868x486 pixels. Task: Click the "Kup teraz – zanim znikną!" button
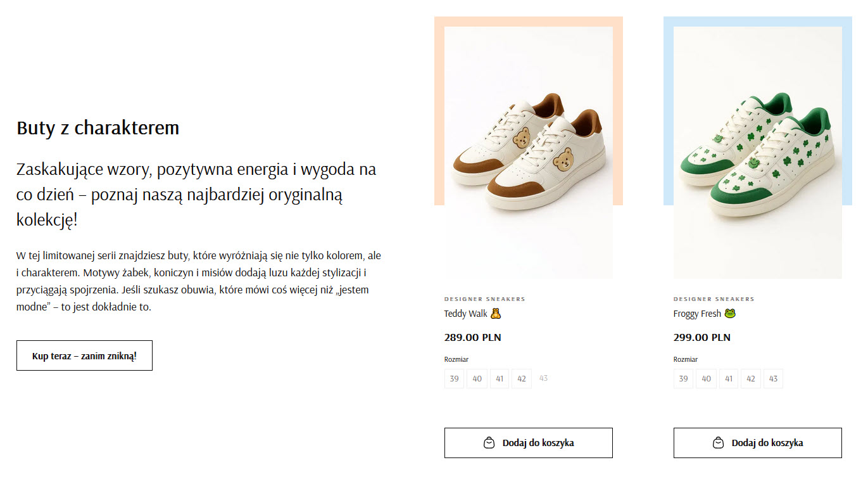(x=84, y=355)
